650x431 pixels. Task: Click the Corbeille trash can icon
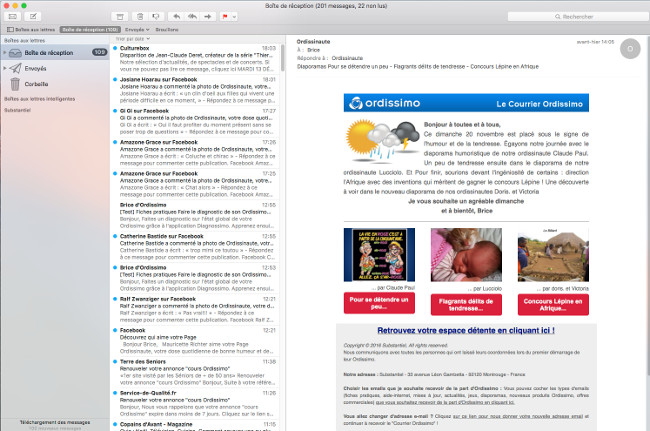coord(15,84)
